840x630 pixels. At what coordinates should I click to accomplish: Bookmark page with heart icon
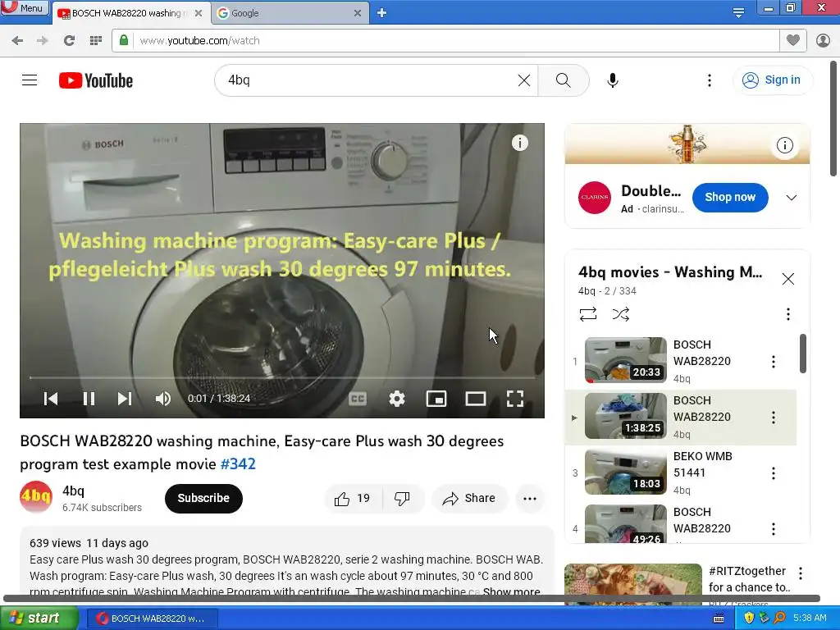tap(793, 40)
